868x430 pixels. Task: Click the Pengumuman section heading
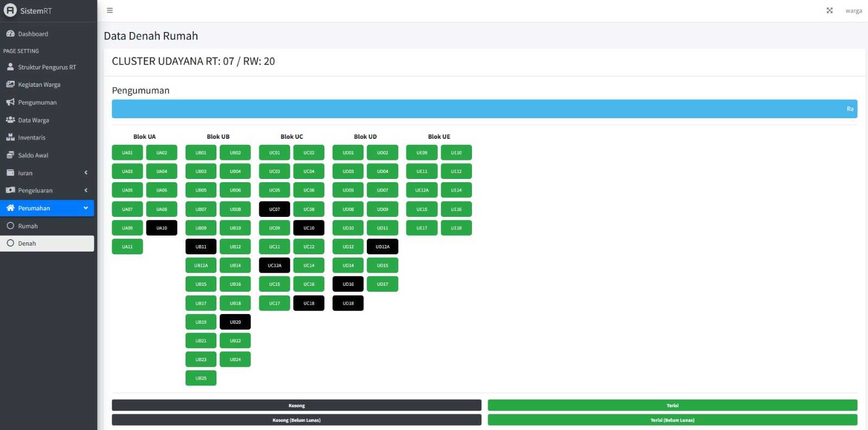point(141,91)
